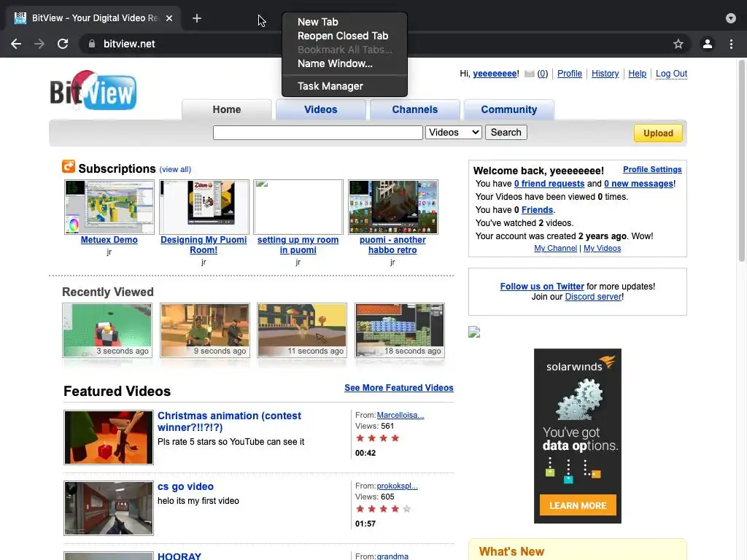Image resolution: width=747 pixels, height=560 pixels.
Task: Open the yeeeeeeee username link
Action: click(x=495, y=74)
